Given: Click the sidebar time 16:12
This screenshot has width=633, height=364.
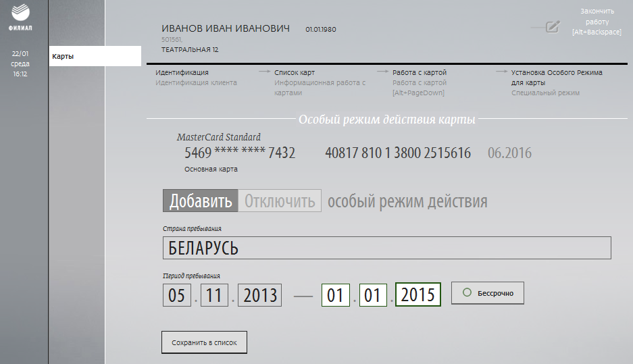Looking at the screenshot, I should point(20,74).
